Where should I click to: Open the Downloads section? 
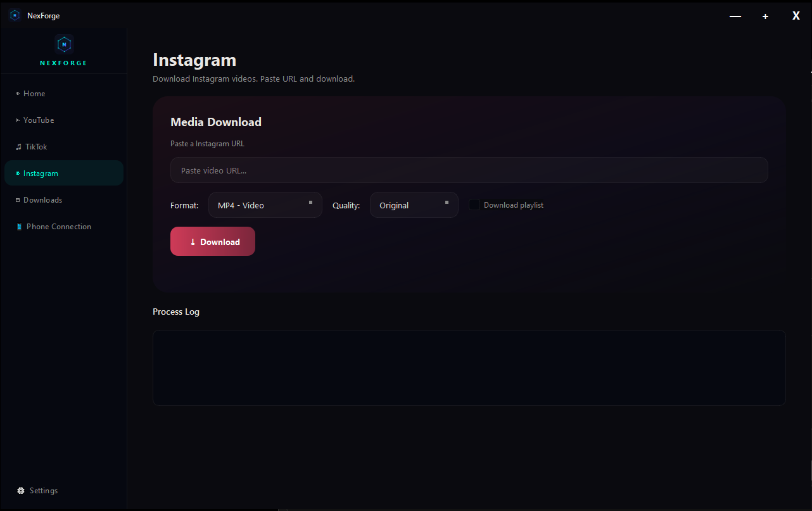tap(64, 200)
